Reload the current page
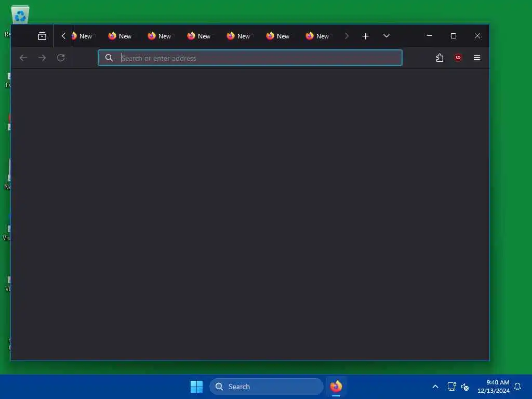 coord(61,58)
